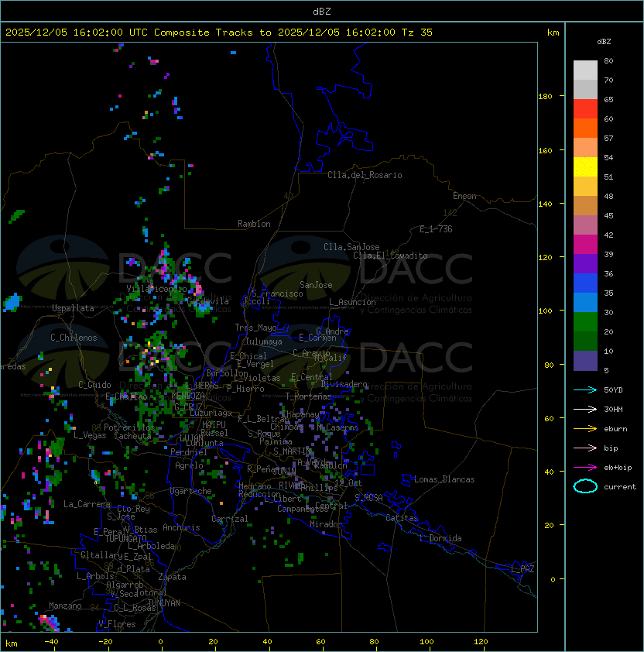Pick the magenta swatch between 42 and 39
644x652 pixels.
(x=585, y=244)
